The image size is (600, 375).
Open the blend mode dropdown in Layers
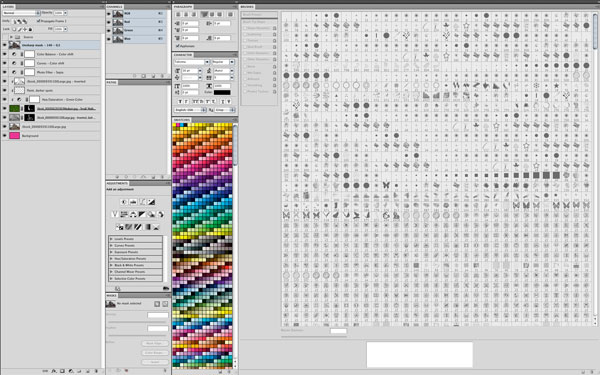(21, 13)
